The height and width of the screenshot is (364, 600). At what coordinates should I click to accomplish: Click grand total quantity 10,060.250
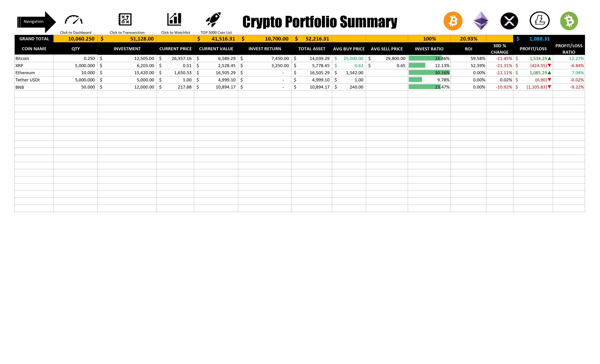click(75, 39)
